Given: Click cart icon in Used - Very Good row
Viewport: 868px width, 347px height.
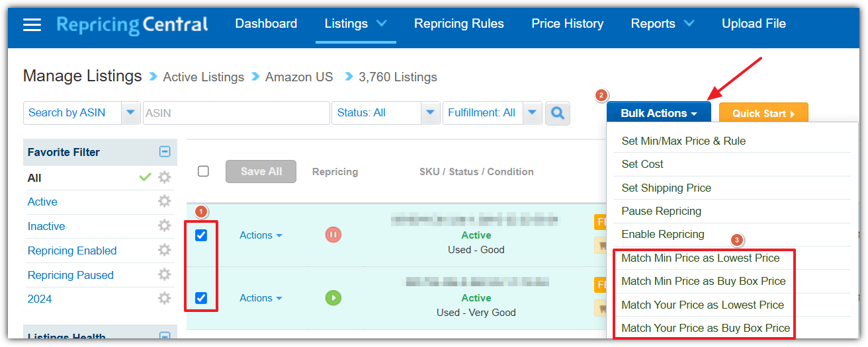Looking at the screenshot, I should [x=601, y=308].
